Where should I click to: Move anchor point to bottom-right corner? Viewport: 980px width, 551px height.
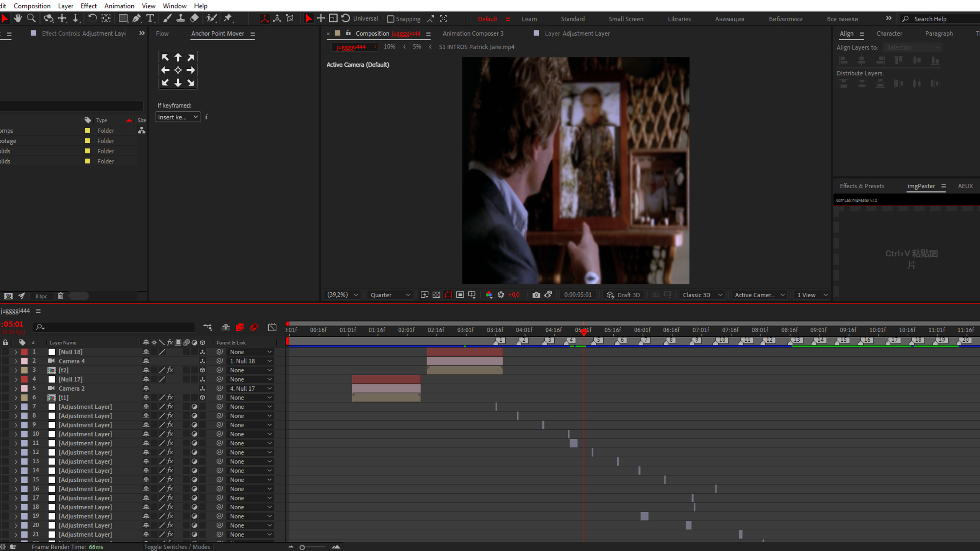(191, 83)
